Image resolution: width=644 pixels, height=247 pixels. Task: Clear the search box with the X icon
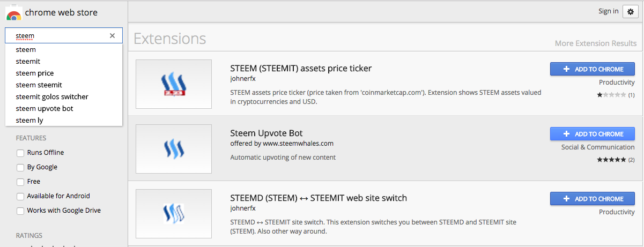click(112, 36)
